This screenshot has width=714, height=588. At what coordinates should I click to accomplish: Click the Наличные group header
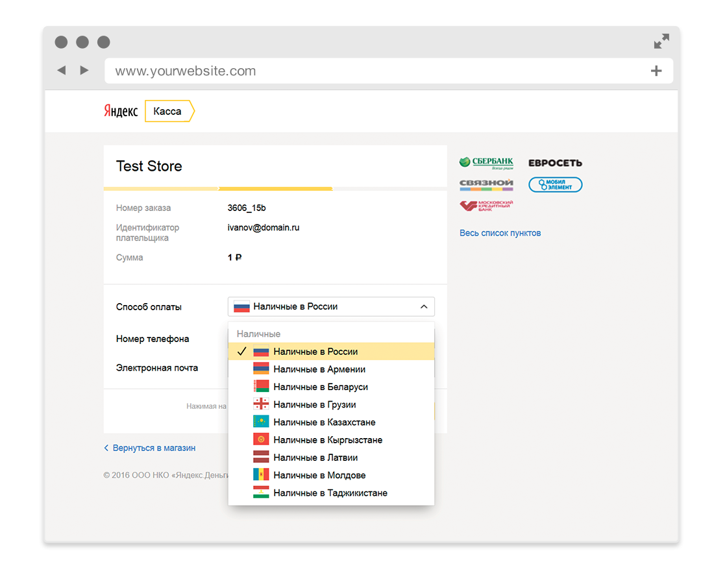258,334
